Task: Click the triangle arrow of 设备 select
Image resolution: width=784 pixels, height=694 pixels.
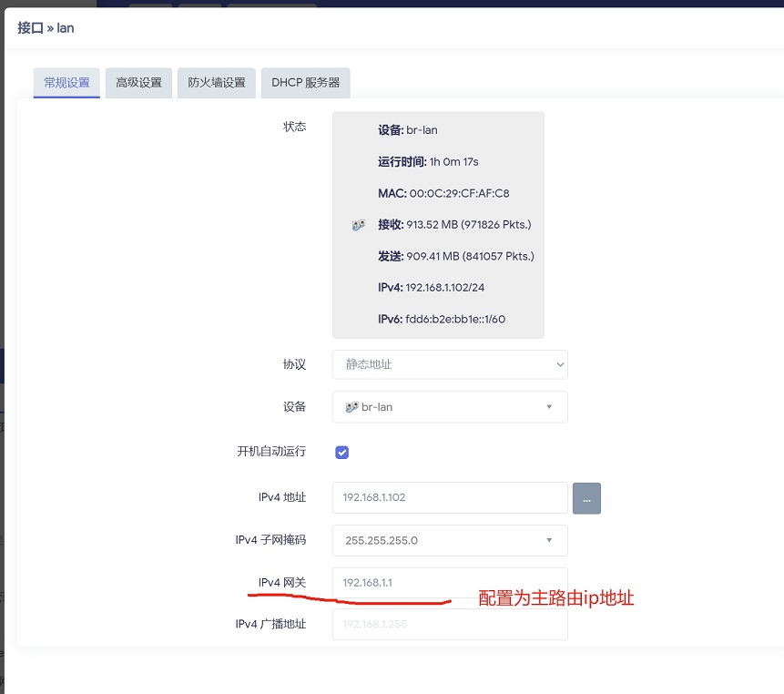Action: 549,407
